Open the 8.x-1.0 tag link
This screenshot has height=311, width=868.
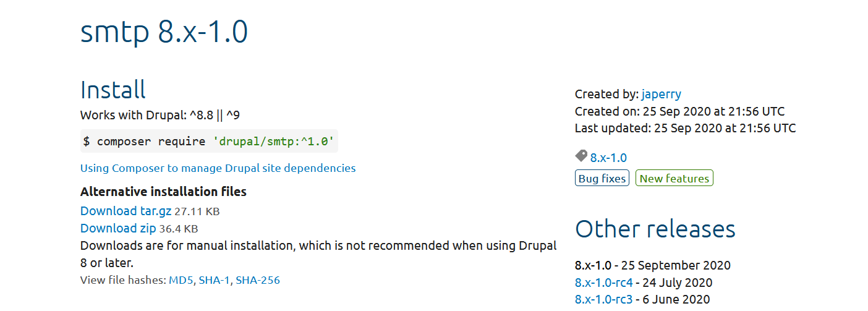[608, 158]
